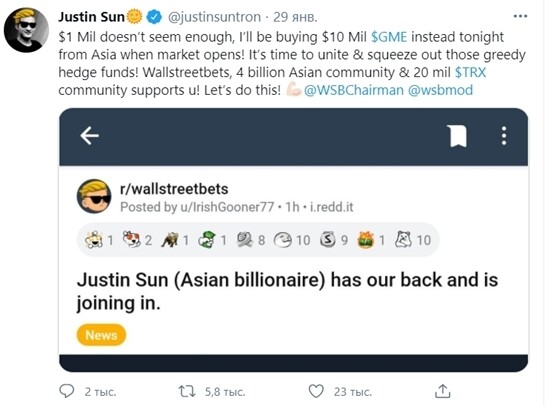Click the reply speech bubble icon
The image size is (550, 406).
66,391
